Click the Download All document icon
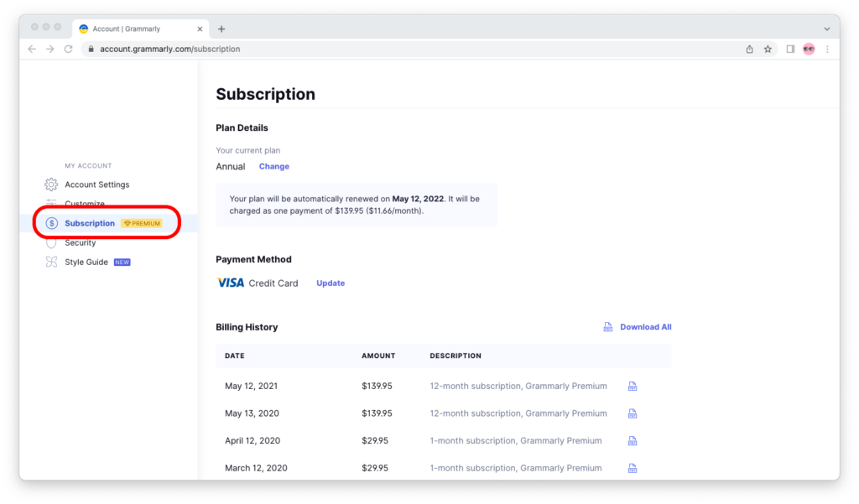The height and width of the screenshot is (504, 859). tap(608, 327)
